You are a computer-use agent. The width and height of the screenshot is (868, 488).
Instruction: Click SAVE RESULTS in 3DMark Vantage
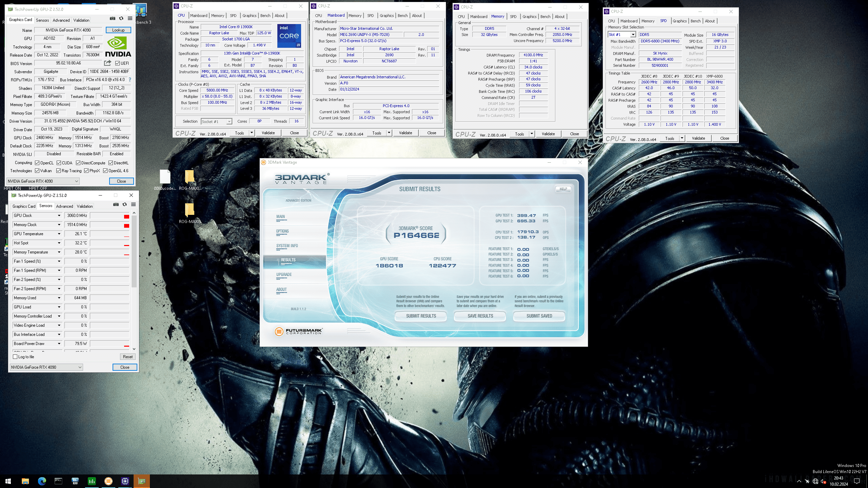480,316
